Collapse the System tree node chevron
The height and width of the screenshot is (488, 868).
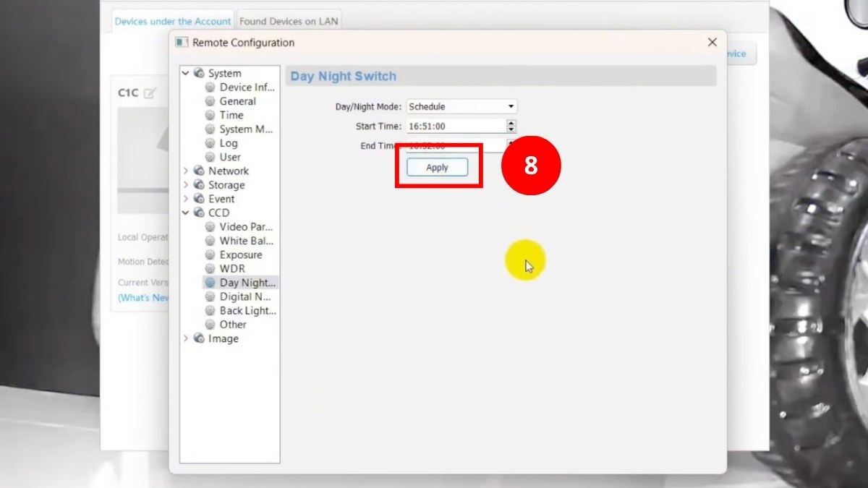(x=186, y=73)
